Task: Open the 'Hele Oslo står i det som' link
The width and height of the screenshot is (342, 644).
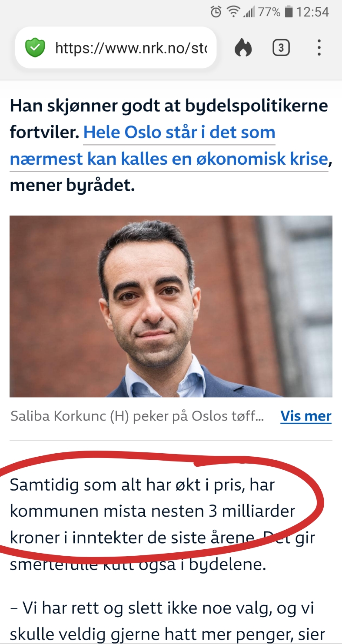Action: click(179, 132)
